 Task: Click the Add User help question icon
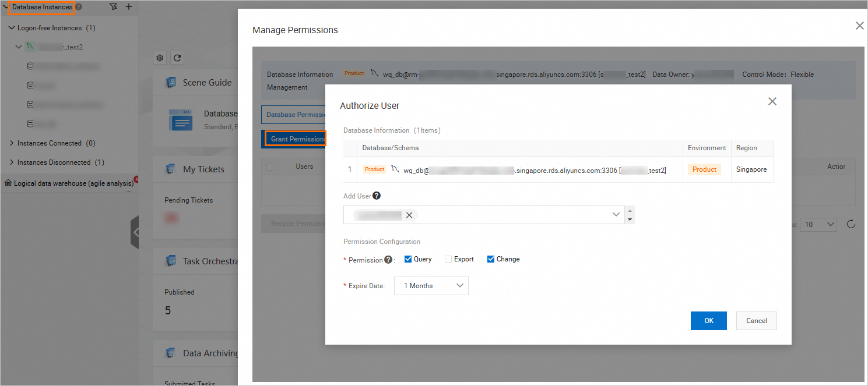coord(377,196)
